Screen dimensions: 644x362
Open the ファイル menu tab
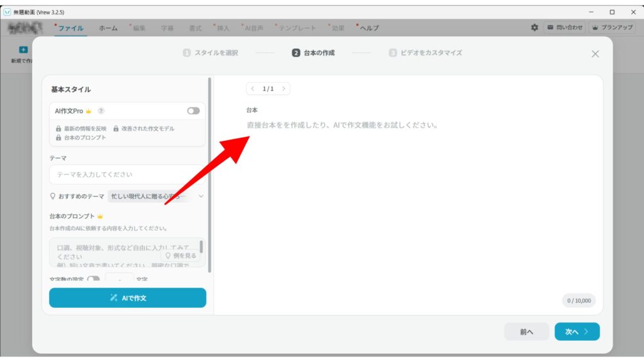tap(70, 28)
